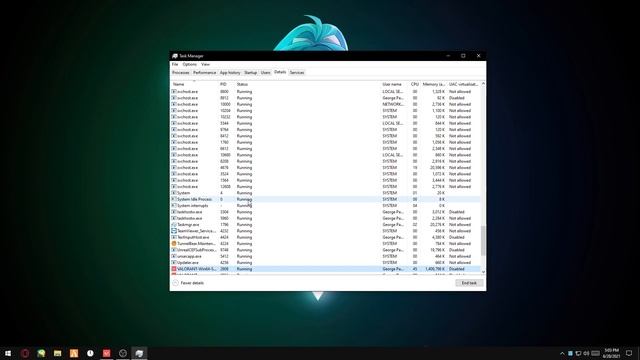The height and width of the screenshot is (360, 640).
Task: Click the Task Manager title bar icon
Action: click(x=175, y=56)
